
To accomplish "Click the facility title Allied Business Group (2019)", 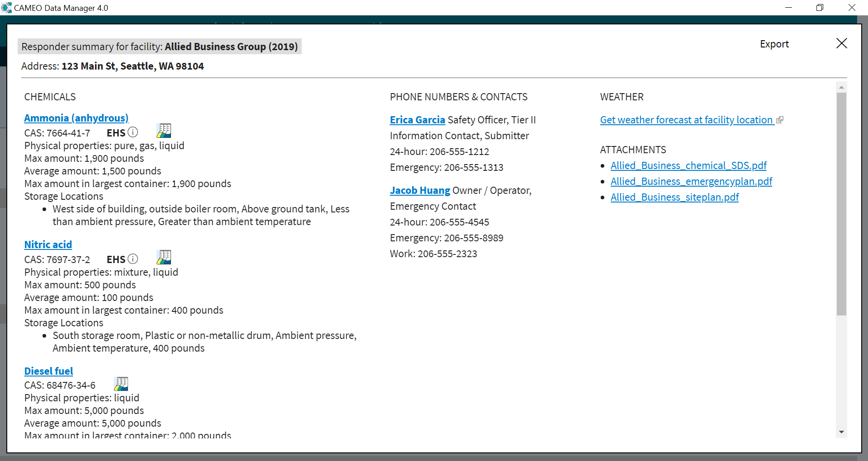I will 231,47.
